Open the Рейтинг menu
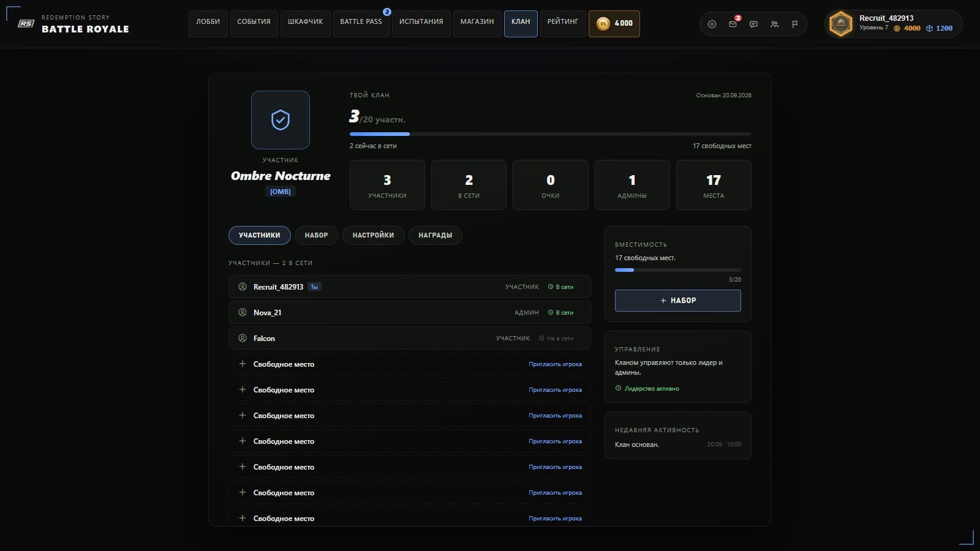The height and width of the screenshot is (551, 980). pyautogui.click(x=563, y=23)
